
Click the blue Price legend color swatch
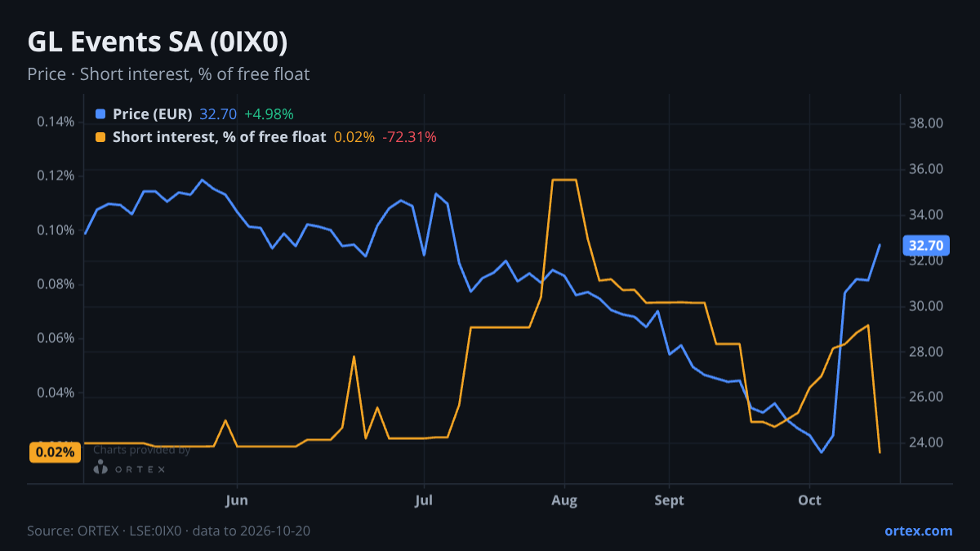pyautogui.click(x=100, y=114)
